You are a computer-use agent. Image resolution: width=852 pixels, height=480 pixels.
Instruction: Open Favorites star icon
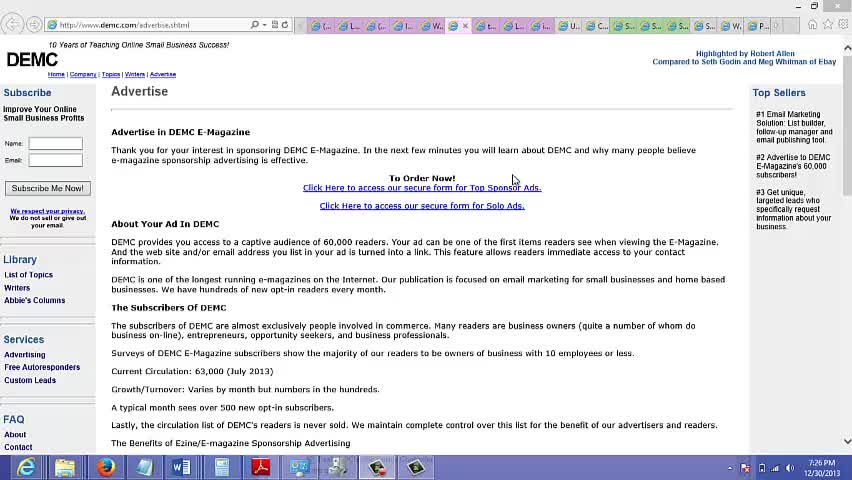coord(828,24)
